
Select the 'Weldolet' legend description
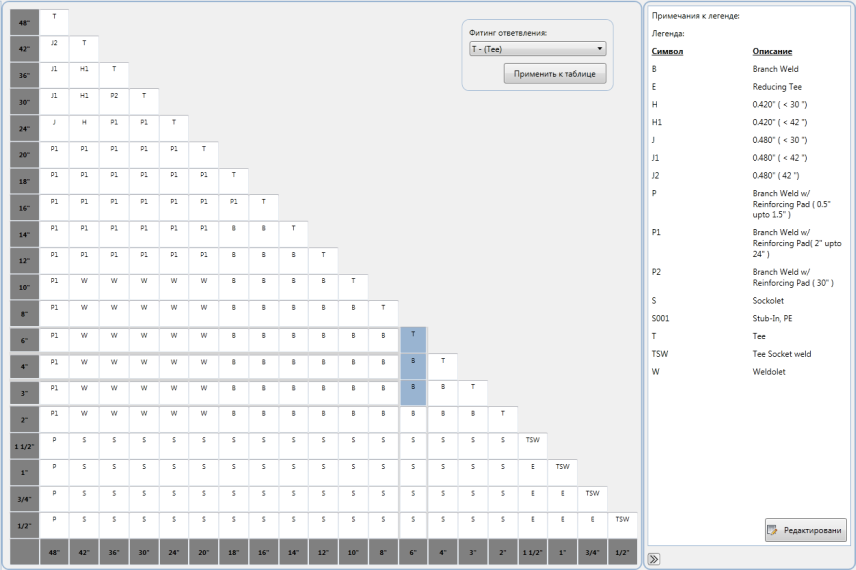(x=769, y=372)
